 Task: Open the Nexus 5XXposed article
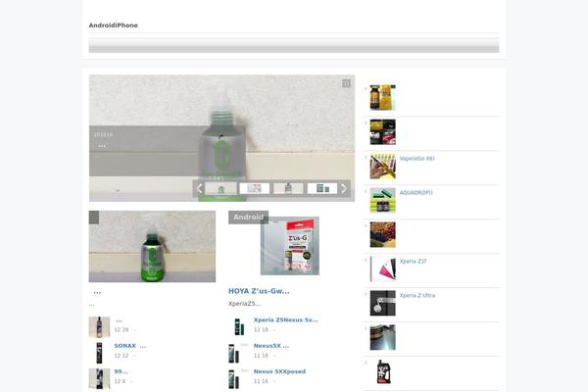point(279,371)
